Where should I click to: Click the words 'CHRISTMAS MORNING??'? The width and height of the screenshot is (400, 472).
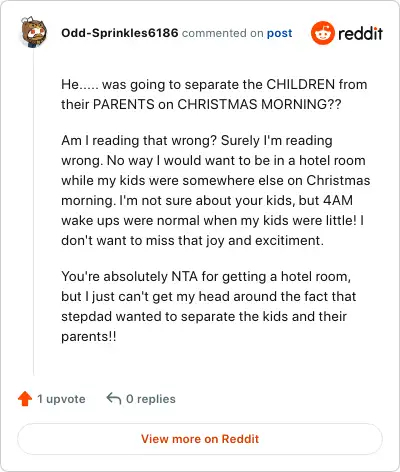[259, 104]
